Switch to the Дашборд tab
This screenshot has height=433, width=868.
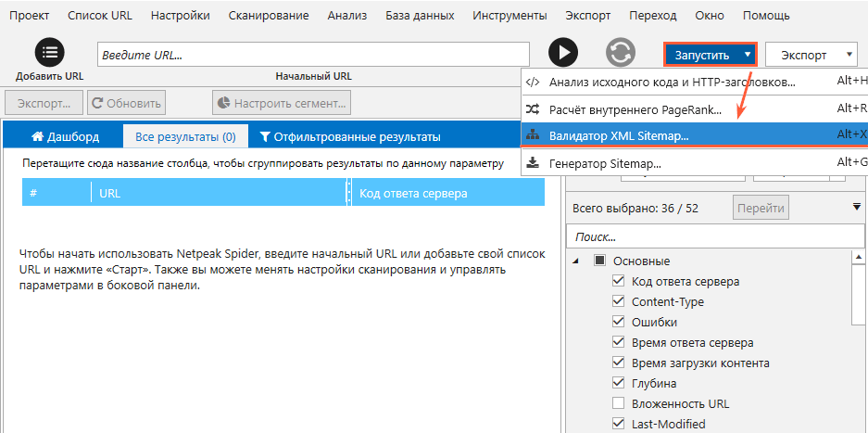coord(65,137)
